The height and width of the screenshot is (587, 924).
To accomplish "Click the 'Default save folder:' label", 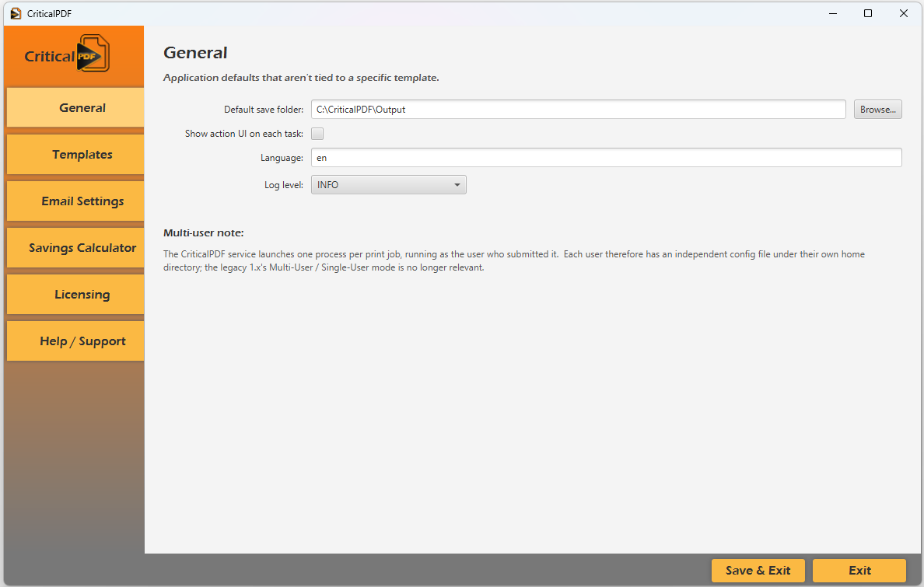I will 264,109.
